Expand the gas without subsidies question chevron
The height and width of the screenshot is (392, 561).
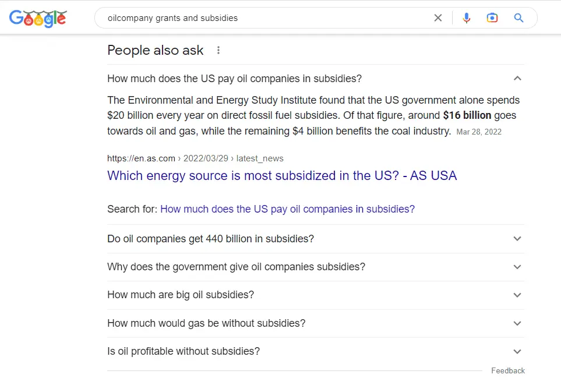[517, 323]
